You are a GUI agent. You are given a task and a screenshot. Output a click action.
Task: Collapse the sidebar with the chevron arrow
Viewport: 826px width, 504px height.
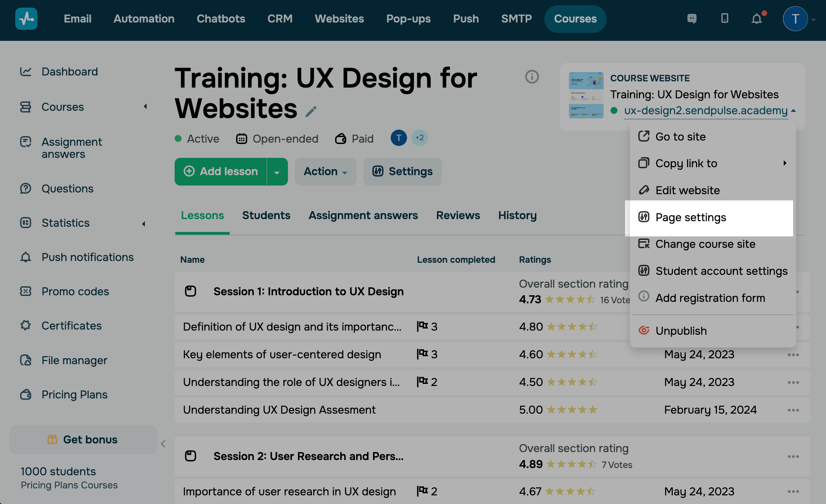163,444
